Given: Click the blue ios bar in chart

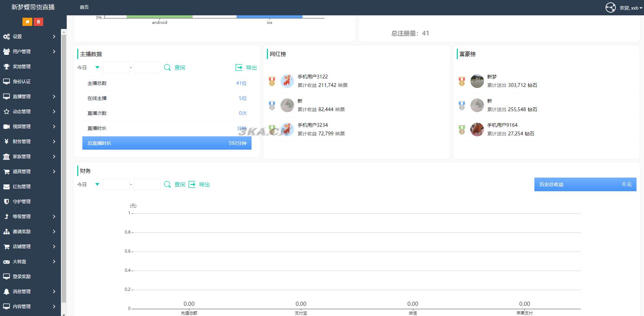Looking at the screenshot, I should click(269, 17).
